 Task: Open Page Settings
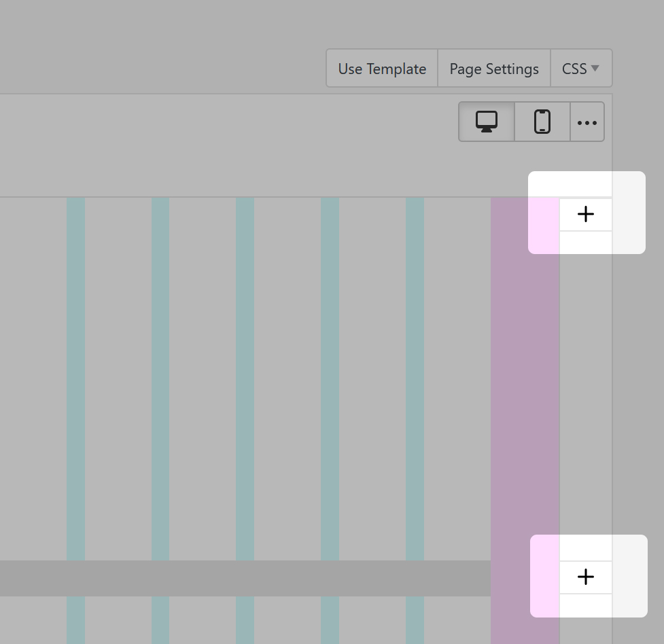pyautogui.click(x=494, y=69)
